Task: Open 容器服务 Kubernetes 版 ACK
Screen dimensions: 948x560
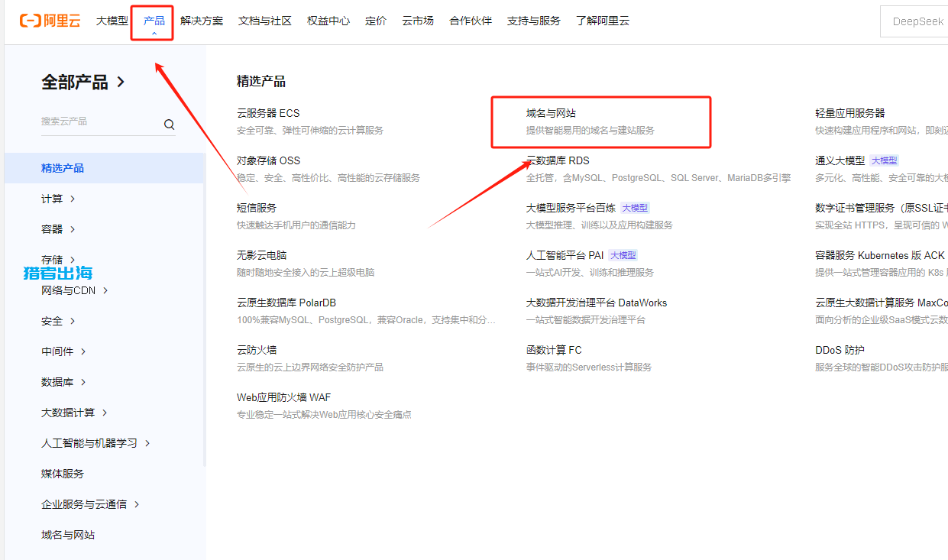Action: [x=880, y=255]
